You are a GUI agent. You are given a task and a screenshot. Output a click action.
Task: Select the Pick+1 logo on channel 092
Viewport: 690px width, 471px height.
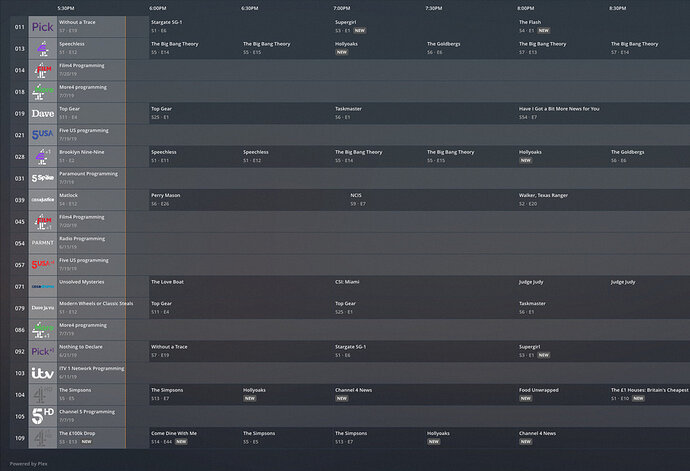point(43,351)
